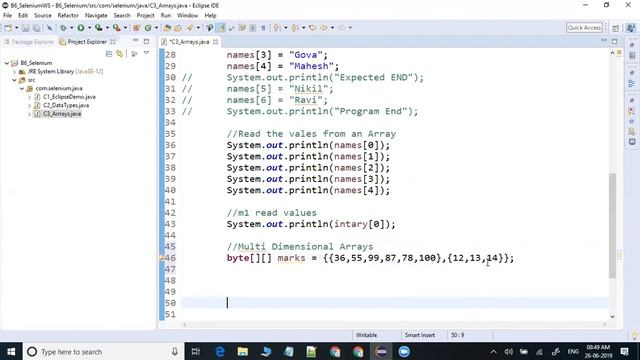Toggle Link with Editor in Project Explorer
Viewport: 640px width, 360px height.
coord(120,53)
